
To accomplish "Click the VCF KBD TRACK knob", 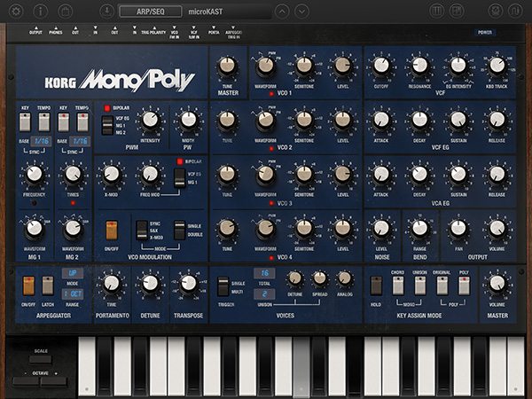I will pos(497,66).
